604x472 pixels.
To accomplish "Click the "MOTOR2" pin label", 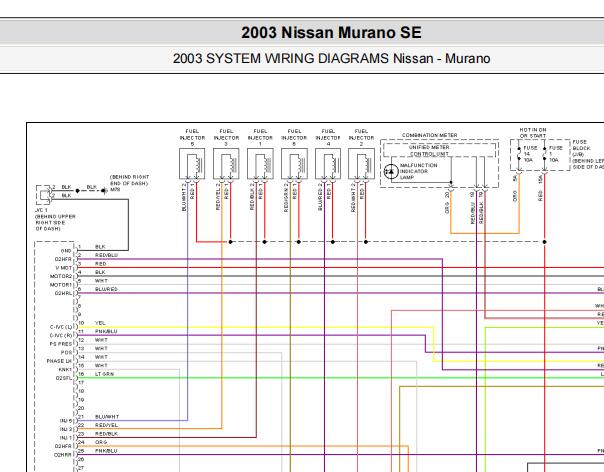I will pos(61,276).
